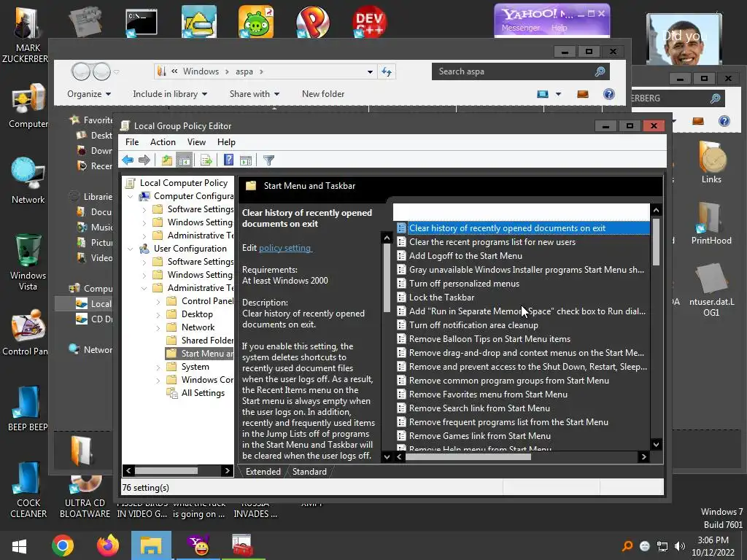Click File Explorer icon in taskbar
Viewport: 747px width, 560px height.
coord(152,545)
